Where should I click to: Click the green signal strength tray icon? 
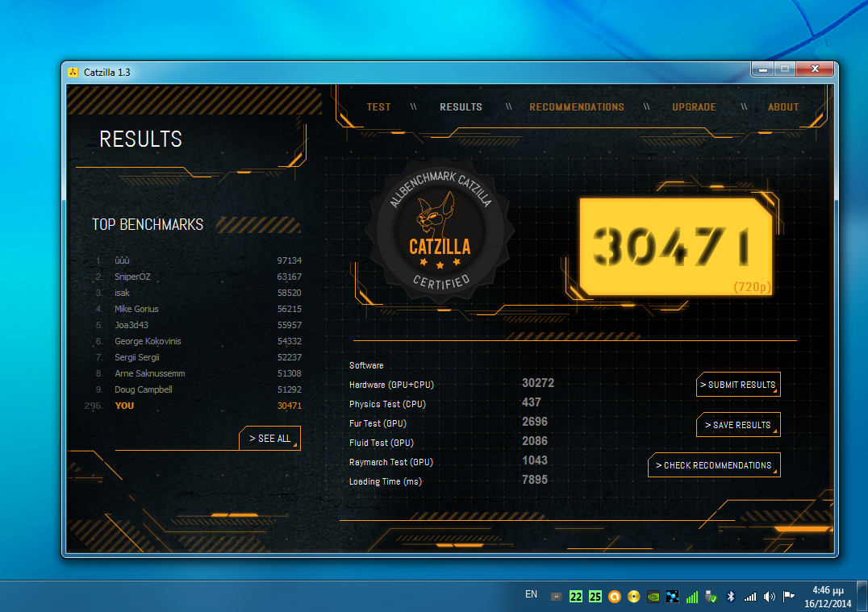[692, 597]
